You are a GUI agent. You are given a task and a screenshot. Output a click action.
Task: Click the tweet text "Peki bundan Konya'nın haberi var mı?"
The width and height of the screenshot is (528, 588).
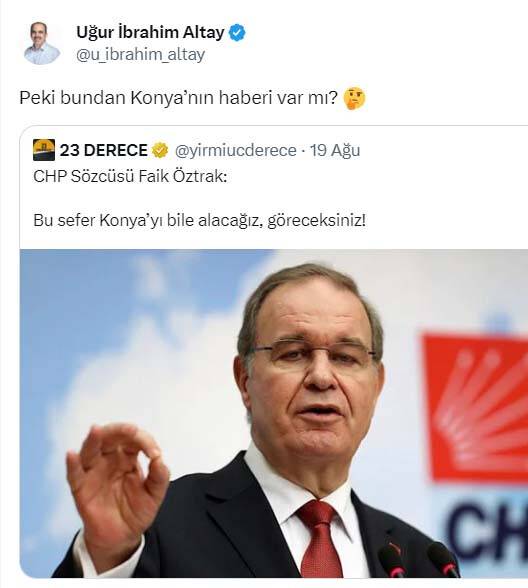click(x=178, y=98)
